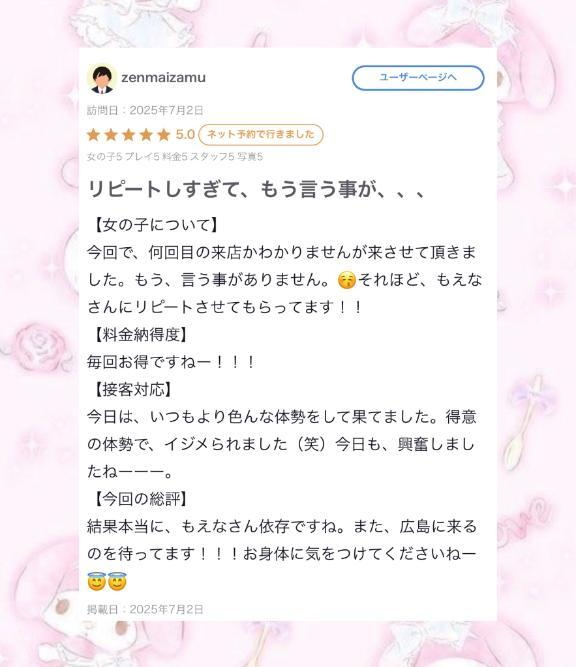Click the third rating star

tap(128, 135)
